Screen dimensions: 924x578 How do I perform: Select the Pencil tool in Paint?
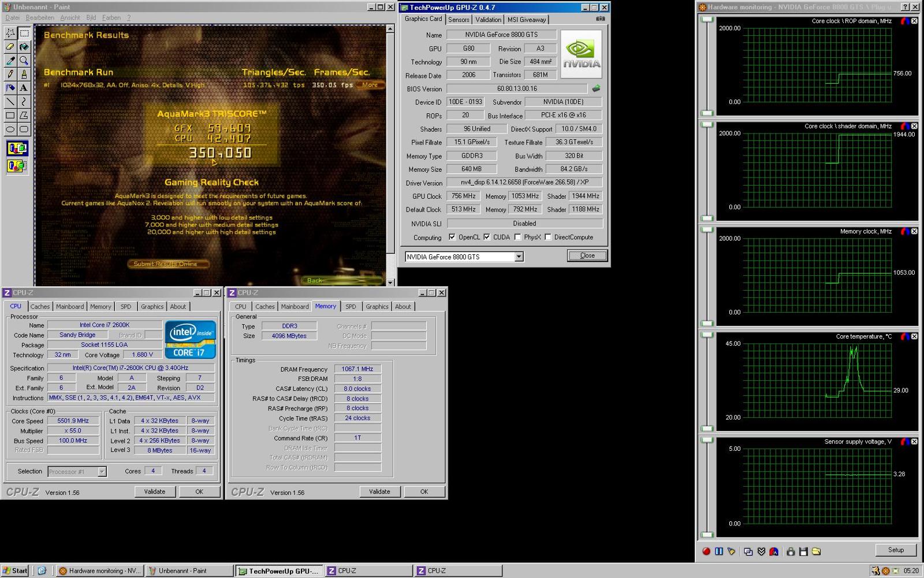(x=10, y=75)
